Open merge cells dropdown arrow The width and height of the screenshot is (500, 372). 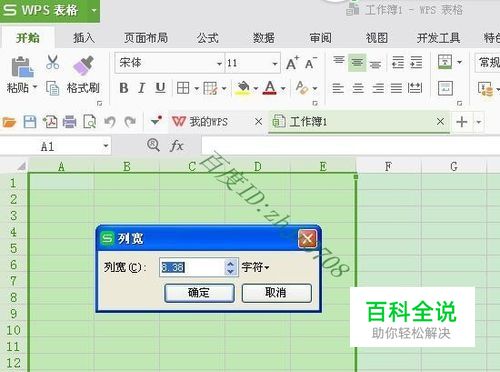click(459, 62)
